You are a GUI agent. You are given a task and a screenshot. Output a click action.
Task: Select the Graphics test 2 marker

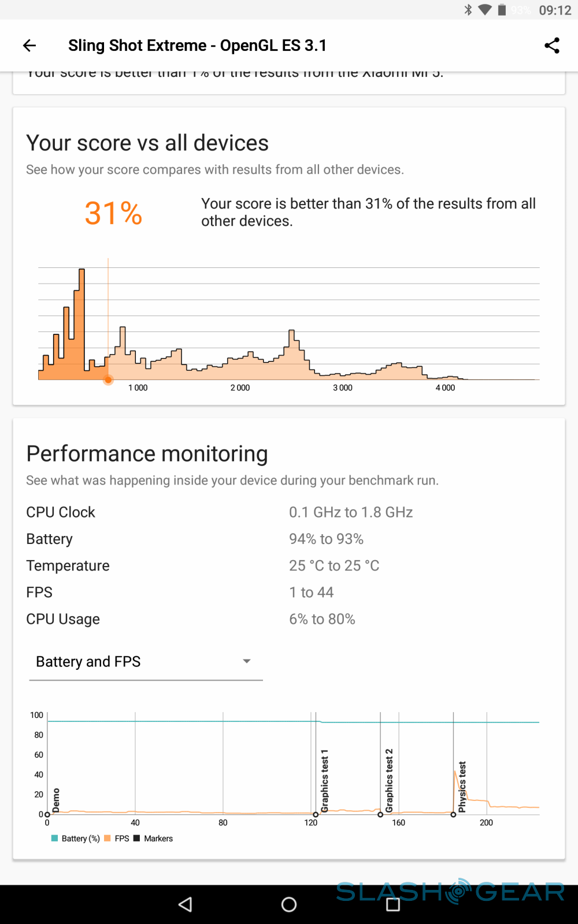(x=380, y=814)
